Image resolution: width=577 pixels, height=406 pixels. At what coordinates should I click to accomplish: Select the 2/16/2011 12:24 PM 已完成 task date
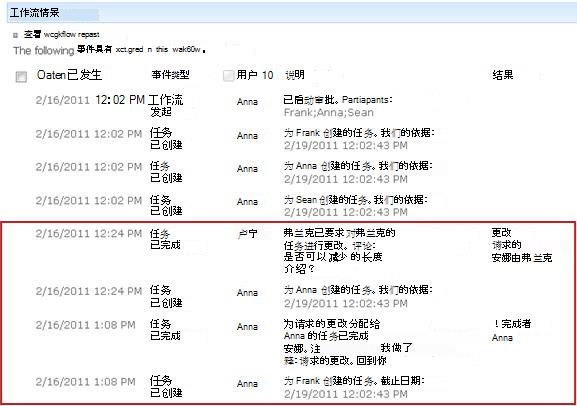pyautogui.click(x=89, y=233)
